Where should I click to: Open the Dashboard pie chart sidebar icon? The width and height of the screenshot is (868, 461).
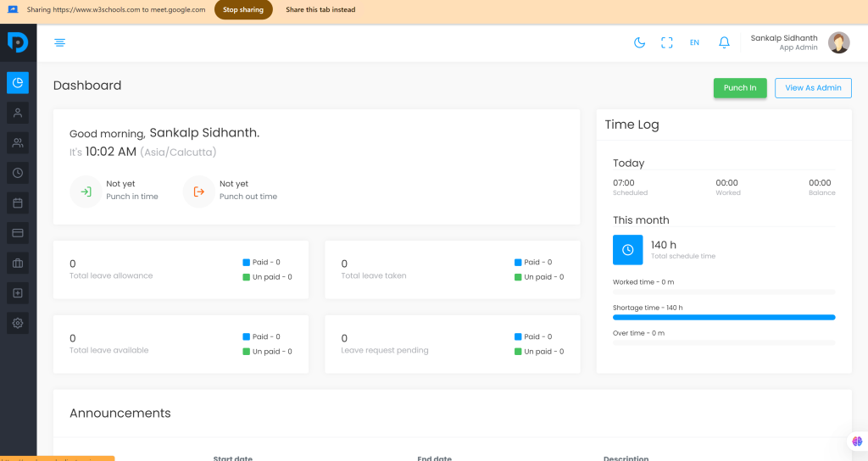[18, 82]
